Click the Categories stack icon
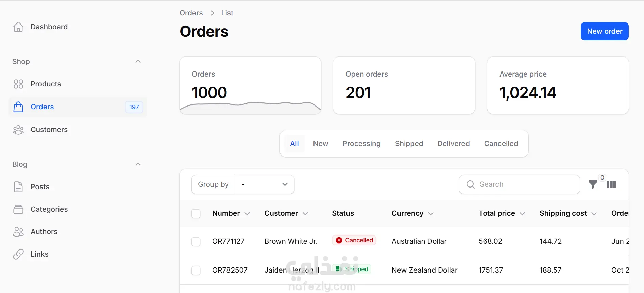 pos(18,209)
